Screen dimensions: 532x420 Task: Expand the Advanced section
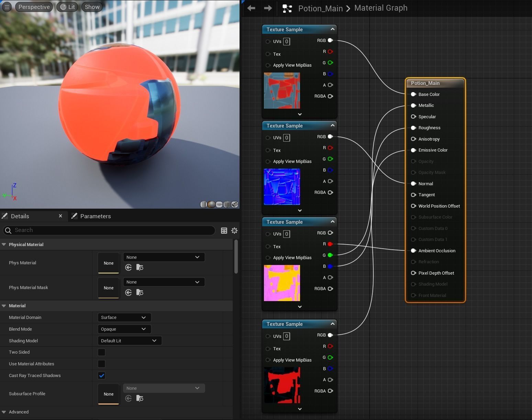click(x=4, y=412)
